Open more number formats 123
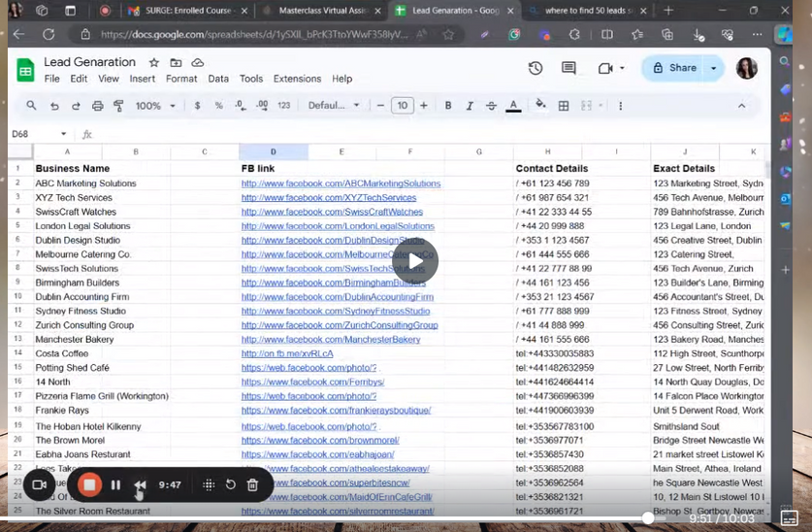 [x=284, y=106]
